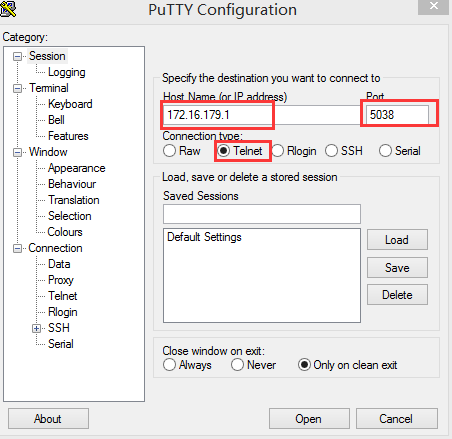Open the Terminal category
The image size is (452, 439).
pyautogui.click(x=49, y=88)
